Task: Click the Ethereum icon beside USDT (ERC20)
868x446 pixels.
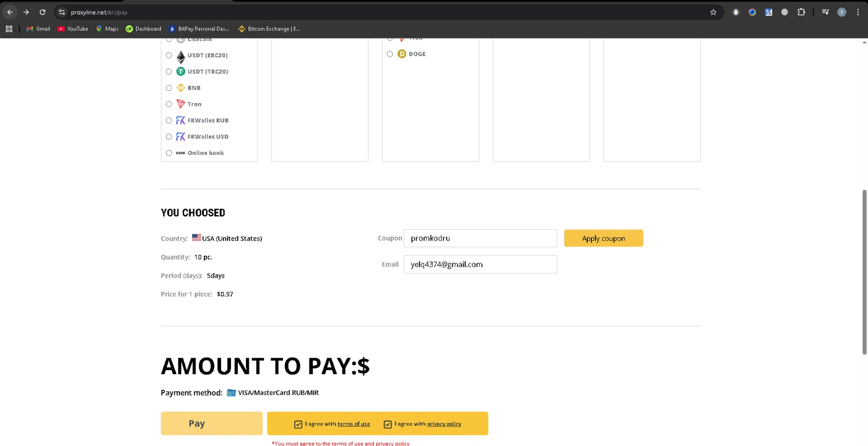Action: point(181,56)
